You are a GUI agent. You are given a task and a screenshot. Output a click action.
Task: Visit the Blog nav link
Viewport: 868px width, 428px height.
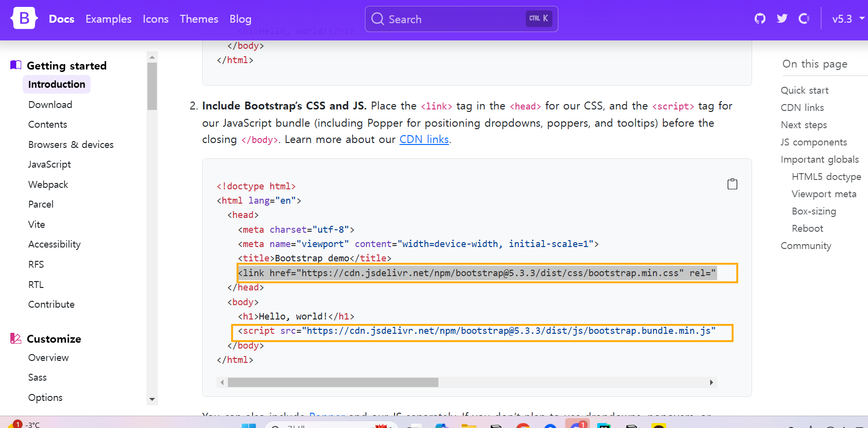pos(241,19)
